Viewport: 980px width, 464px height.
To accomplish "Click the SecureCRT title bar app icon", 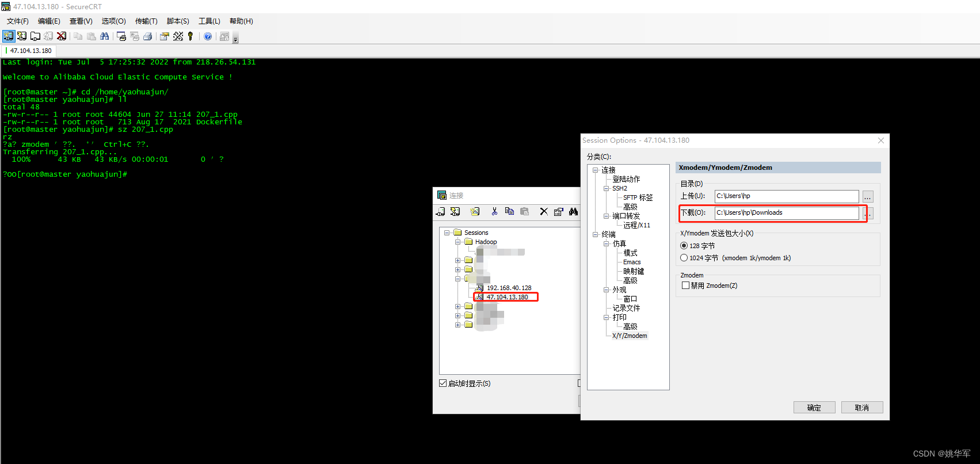I will (x=6, y=6).
